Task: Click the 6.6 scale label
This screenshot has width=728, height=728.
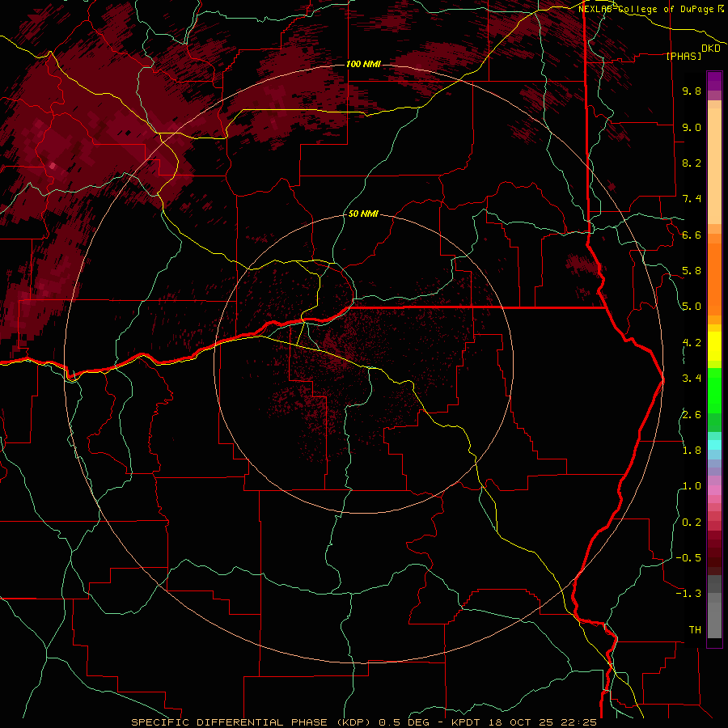Action: click(x=692, y=235)
